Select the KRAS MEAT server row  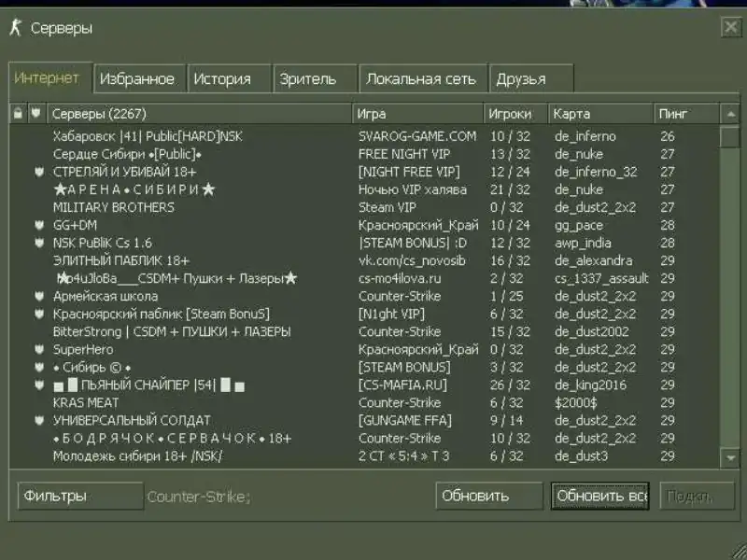[365, 403]
